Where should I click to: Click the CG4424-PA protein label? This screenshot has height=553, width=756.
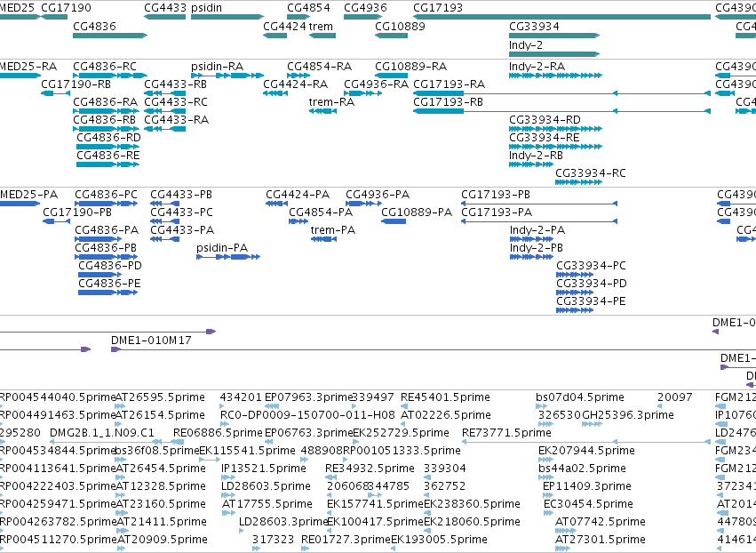coord(298,195)
